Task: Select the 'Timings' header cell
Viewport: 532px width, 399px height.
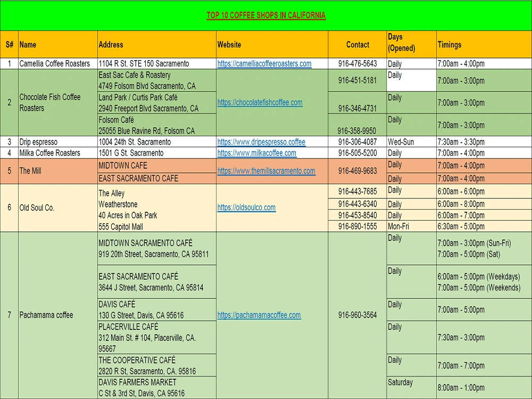Action: [x=484, y=45]
